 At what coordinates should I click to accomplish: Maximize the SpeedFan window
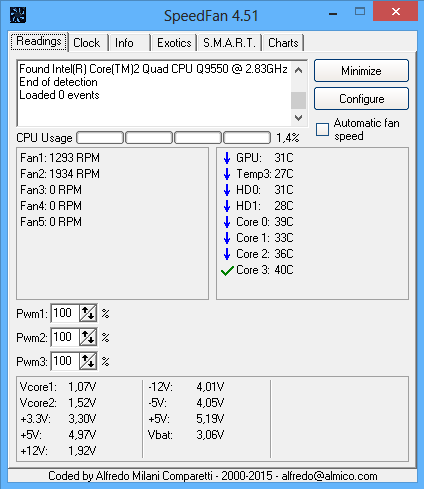click(360, 12)
